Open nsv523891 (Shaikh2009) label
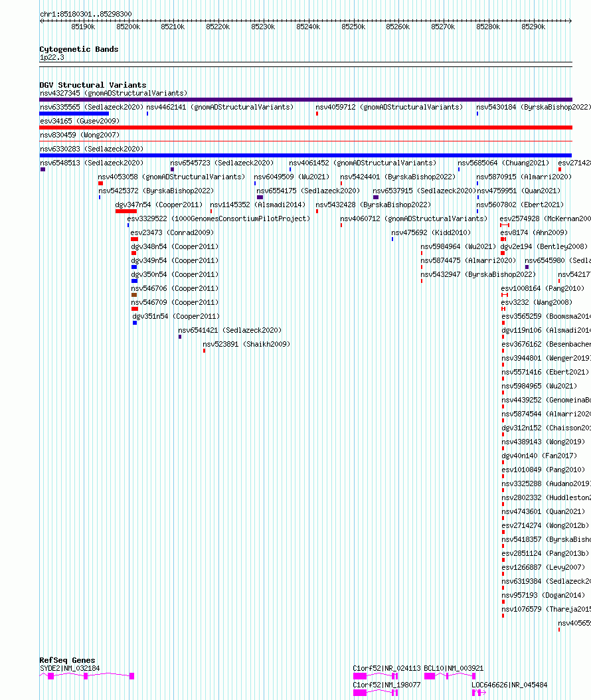Viewport: 591px width, 700px height. pyautogui.click(x=246, y=344)
